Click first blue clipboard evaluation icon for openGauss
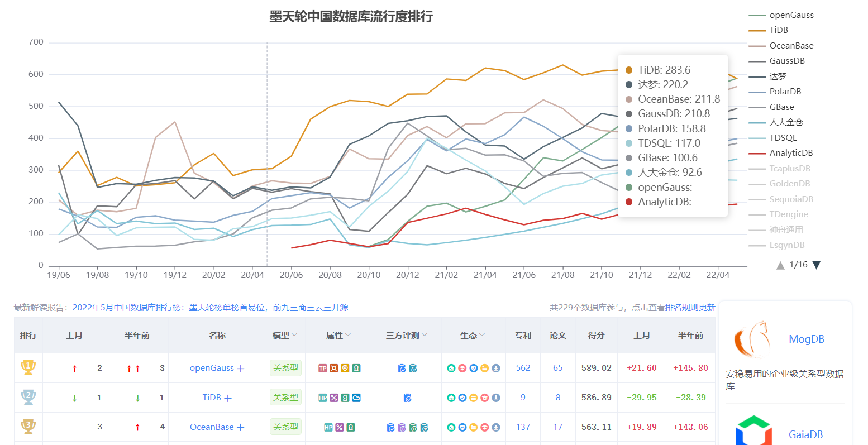 tap(402, 368)
